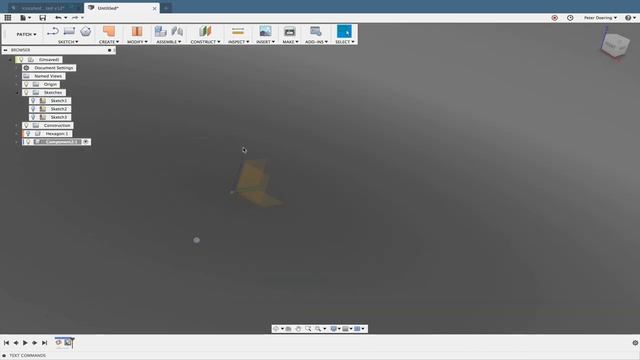
Task: Click the Add-Ins scripts icon
Action: coord(316,31)
